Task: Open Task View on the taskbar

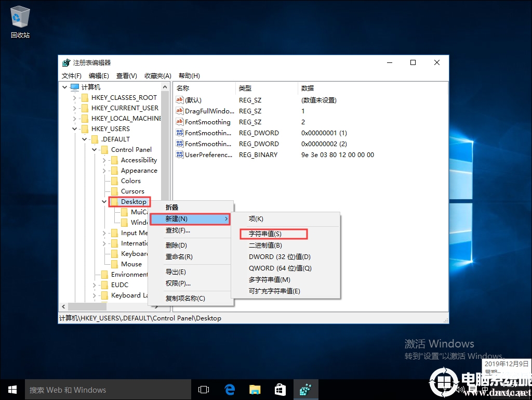Action: click(x=204, y=390)
